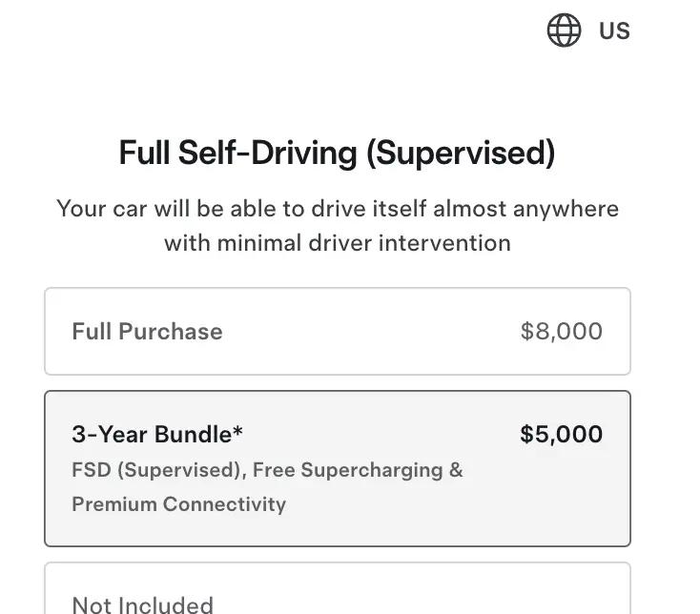Click the "with minimal driver intervention" line
Viewport: 700px width, 614px height.
tap(338, 243)
